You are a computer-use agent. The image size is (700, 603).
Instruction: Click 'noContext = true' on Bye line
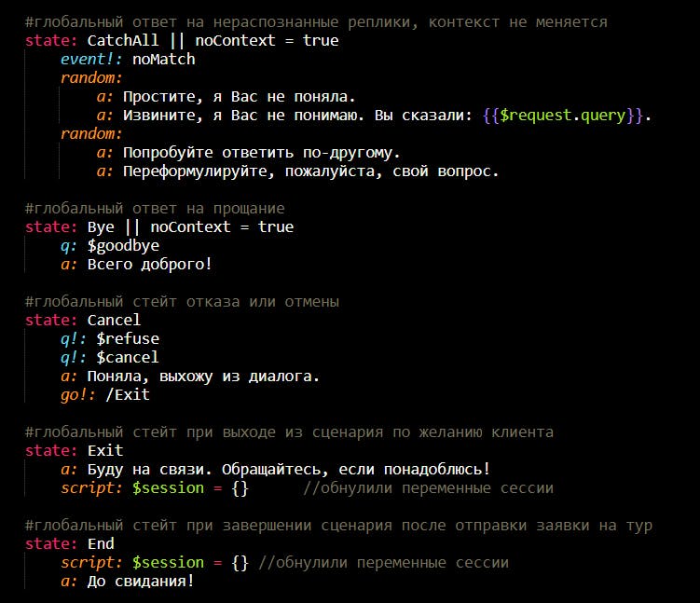coord(222,227)
